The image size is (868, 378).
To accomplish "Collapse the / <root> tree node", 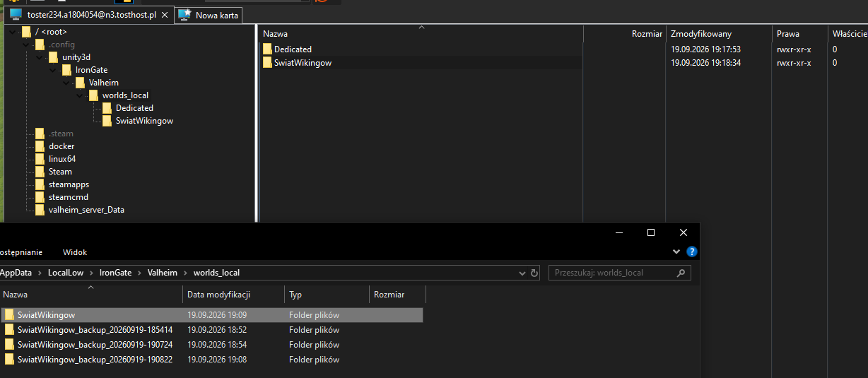I will click(12, 32).
